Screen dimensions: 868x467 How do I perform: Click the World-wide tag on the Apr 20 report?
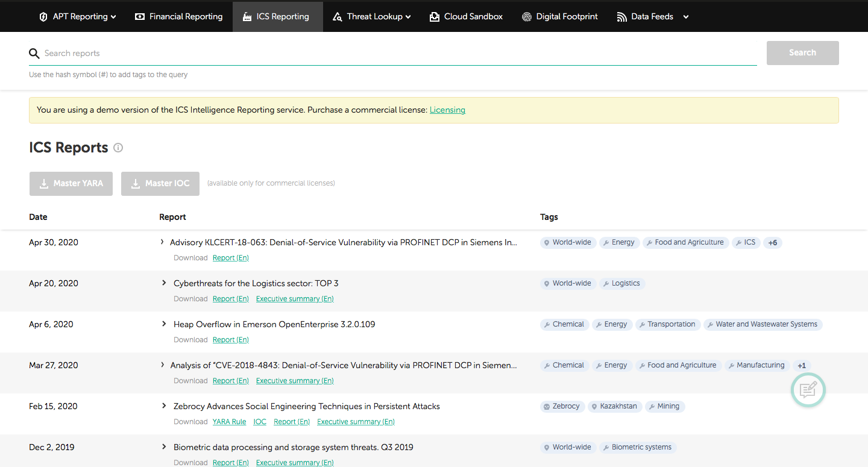[568, 283]
